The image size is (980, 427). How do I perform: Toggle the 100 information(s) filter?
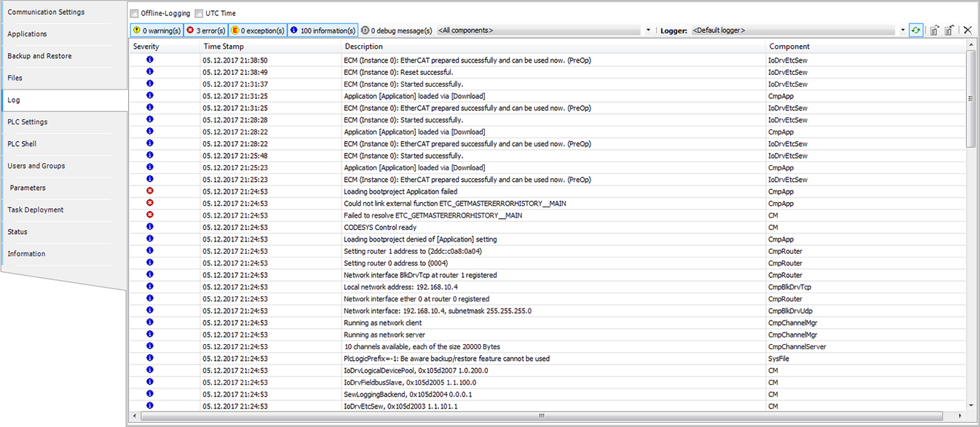pyautogui.click(x=323, y=31)
